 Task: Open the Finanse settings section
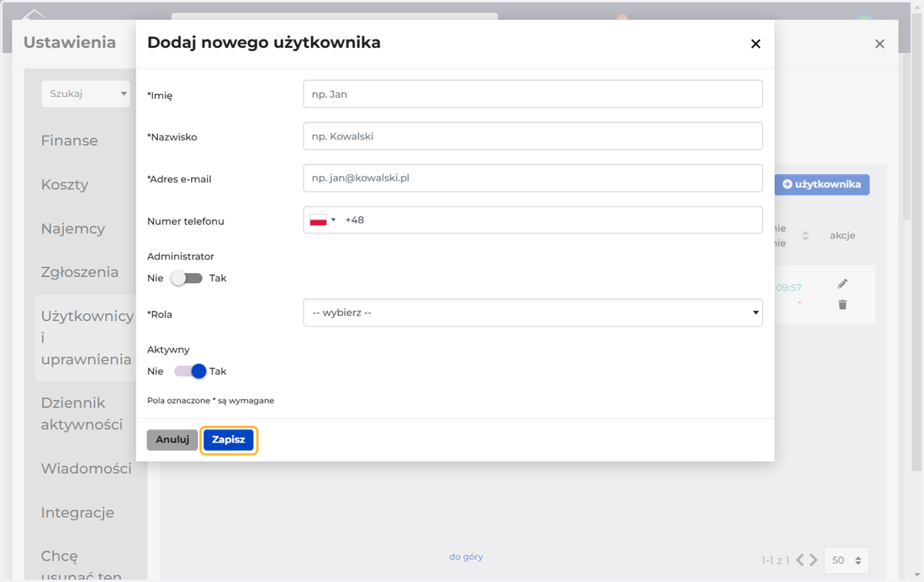tap(69, 141)
